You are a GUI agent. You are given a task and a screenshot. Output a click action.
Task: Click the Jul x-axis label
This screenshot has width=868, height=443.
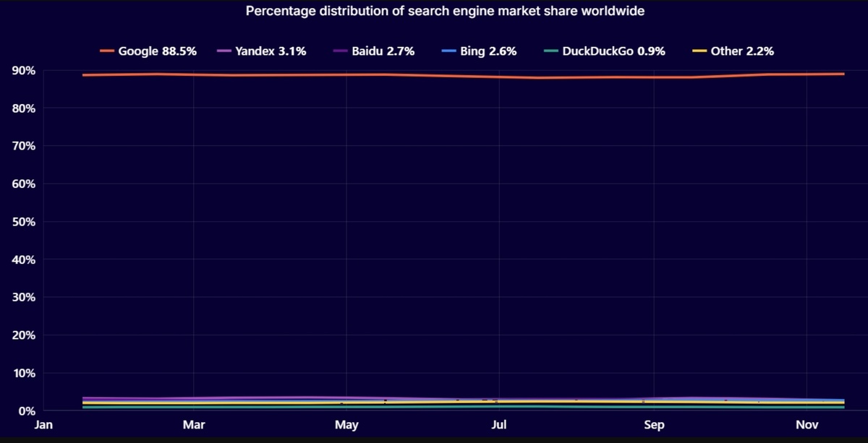[x=500, y=425]
